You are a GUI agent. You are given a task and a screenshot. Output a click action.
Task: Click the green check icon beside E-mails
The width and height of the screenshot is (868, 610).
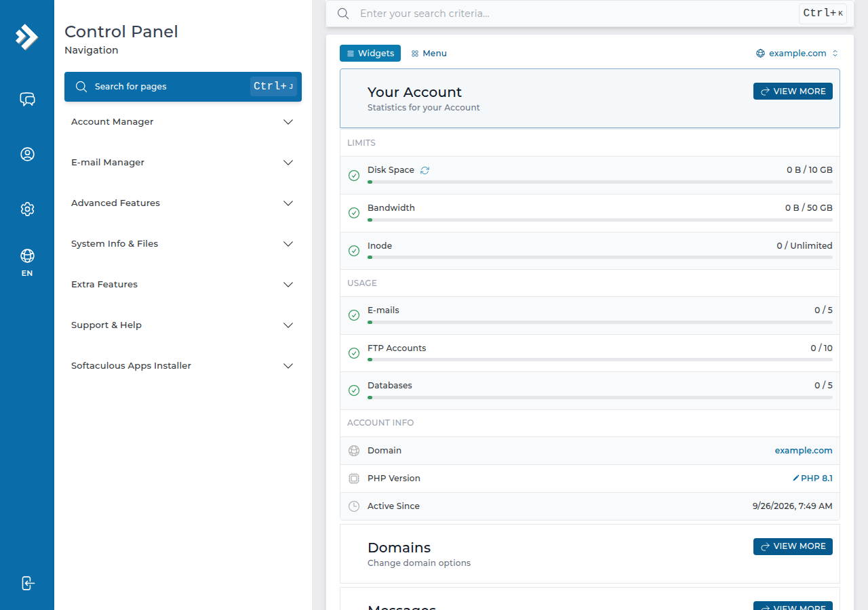click(x=354, y=315)
